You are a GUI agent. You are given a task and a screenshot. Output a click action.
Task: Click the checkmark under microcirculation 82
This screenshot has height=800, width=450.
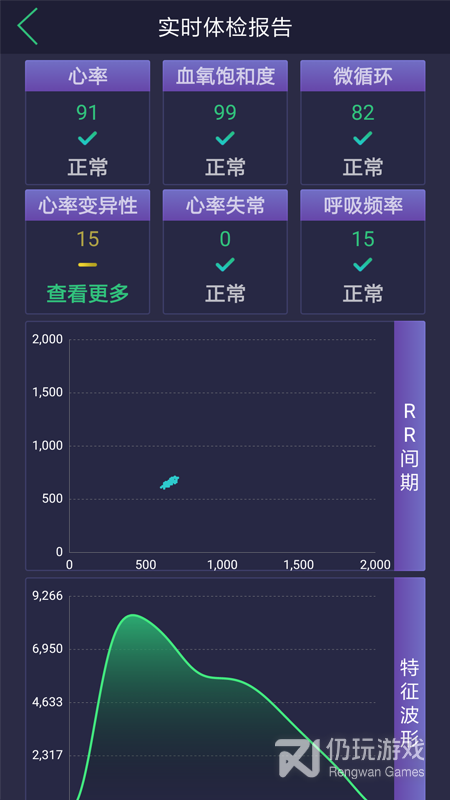click(363, 138)
